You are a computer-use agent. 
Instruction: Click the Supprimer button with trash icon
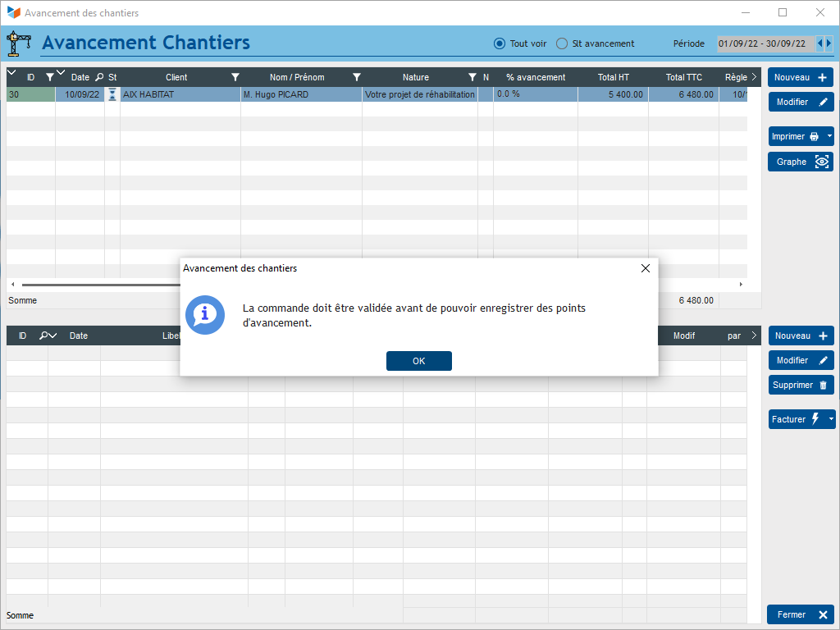[801, 385]
